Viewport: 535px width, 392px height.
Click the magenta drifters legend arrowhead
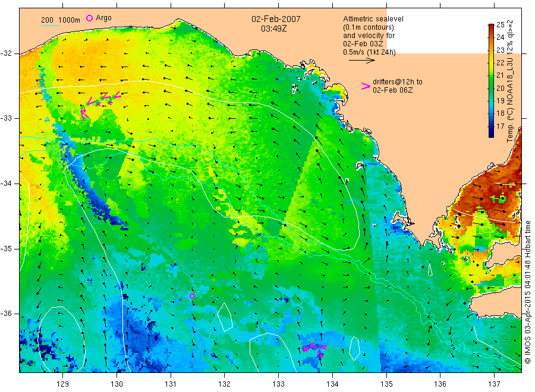point(366,86)
